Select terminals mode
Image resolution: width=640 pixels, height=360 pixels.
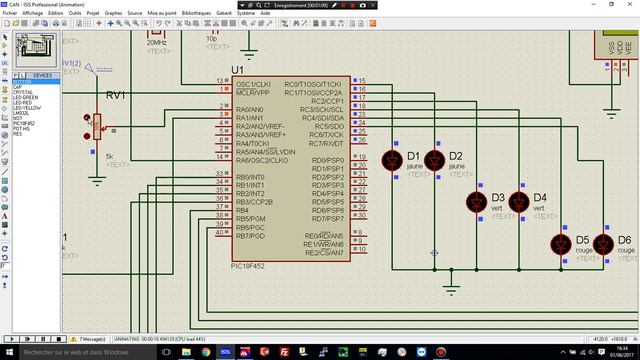(x=5, y=100)
